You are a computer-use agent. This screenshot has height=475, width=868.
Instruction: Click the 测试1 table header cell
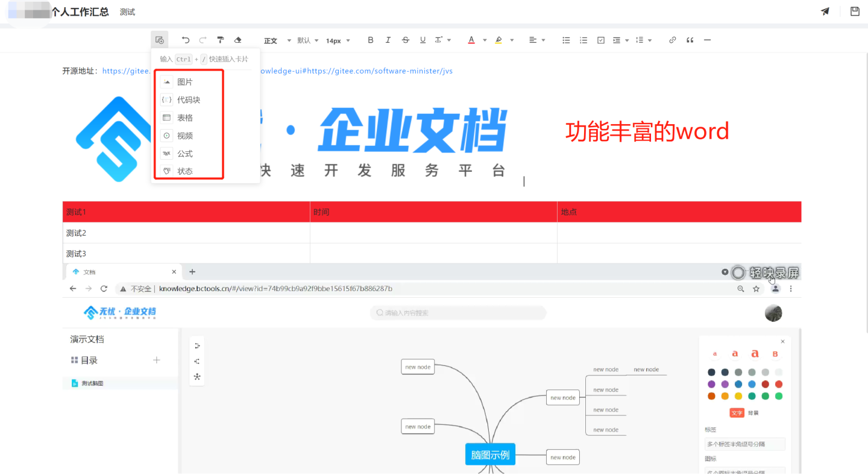[x=186, y=212]
